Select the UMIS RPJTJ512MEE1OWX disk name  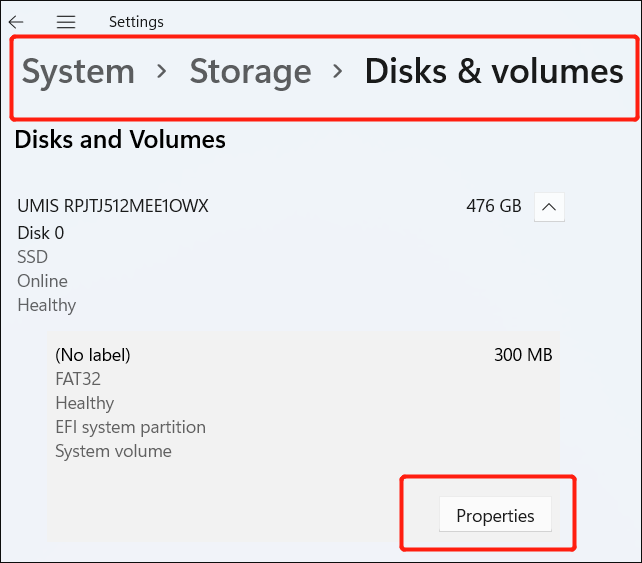(x=113, y=207)
